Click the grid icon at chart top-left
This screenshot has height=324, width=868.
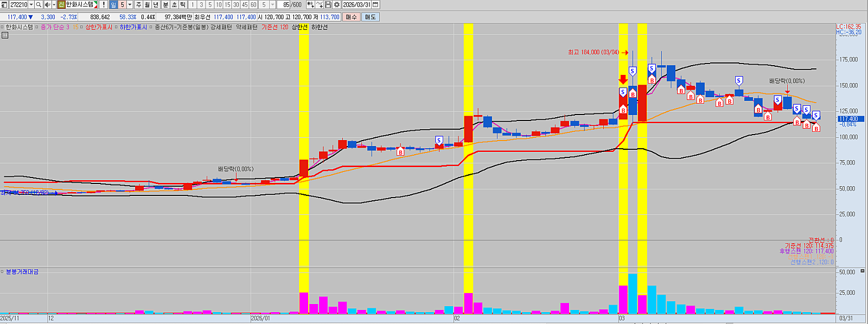pos(5,35)
